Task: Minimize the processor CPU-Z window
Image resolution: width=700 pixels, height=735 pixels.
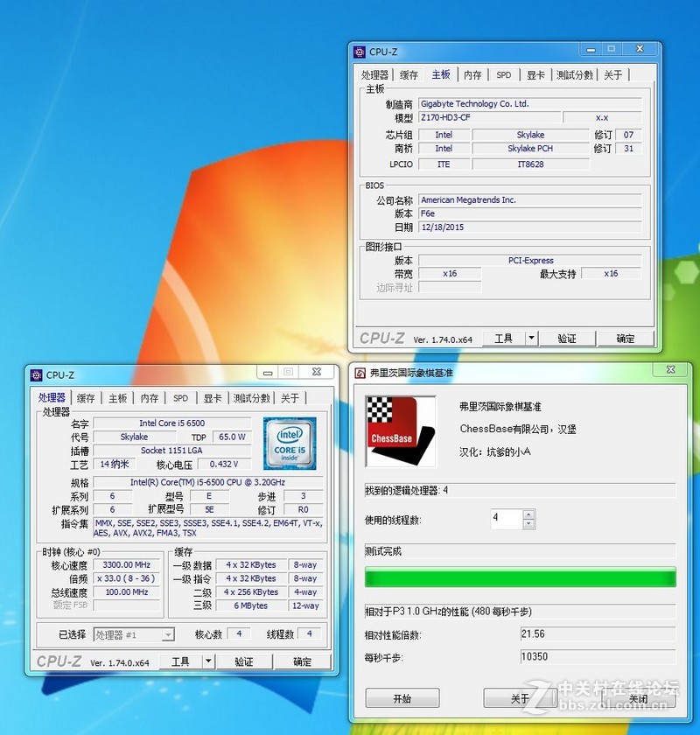Action: point(268,373)
